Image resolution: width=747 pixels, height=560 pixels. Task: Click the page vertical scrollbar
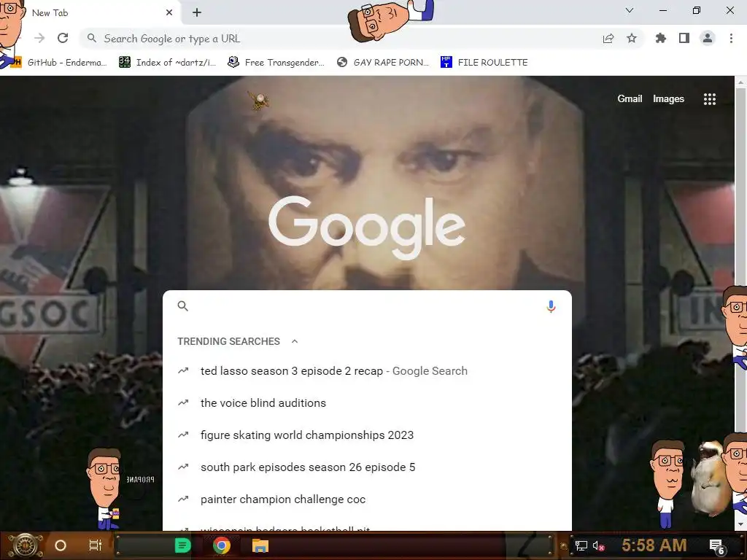740,260
